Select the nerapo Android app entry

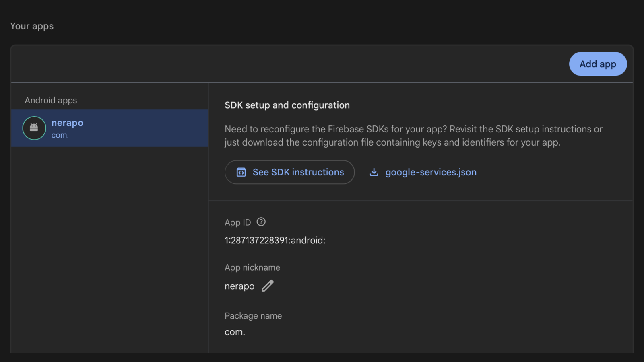tap(109, 128)
